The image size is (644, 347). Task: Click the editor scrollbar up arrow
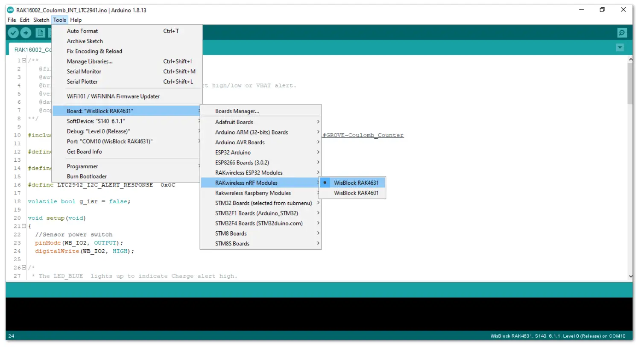click(x=630, y=59)
